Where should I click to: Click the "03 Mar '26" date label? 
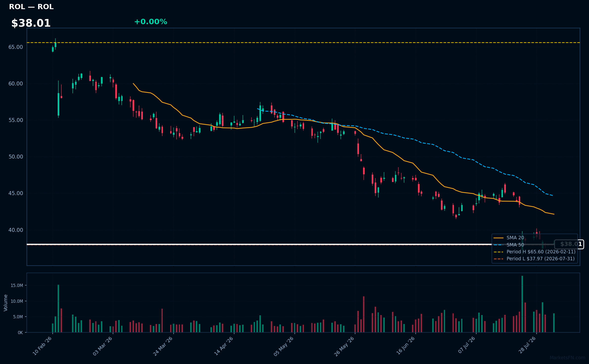click(x=103, y=346)
